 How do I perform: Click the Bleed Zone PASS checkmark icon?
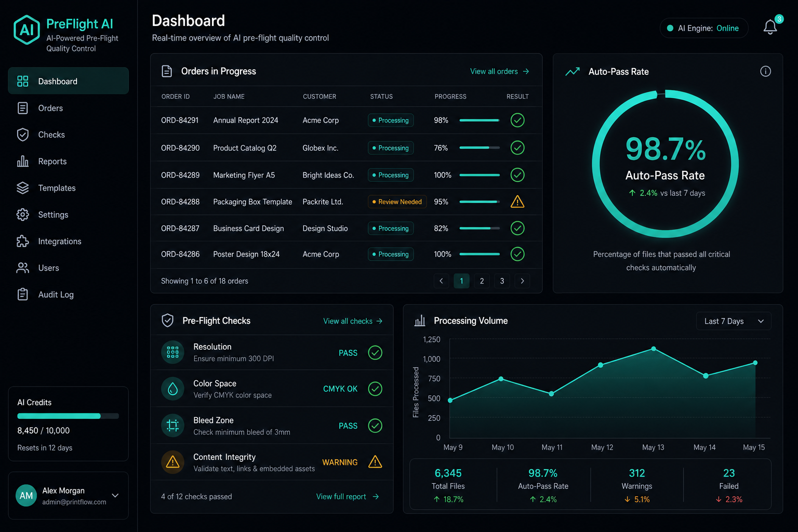click(375, 425)
